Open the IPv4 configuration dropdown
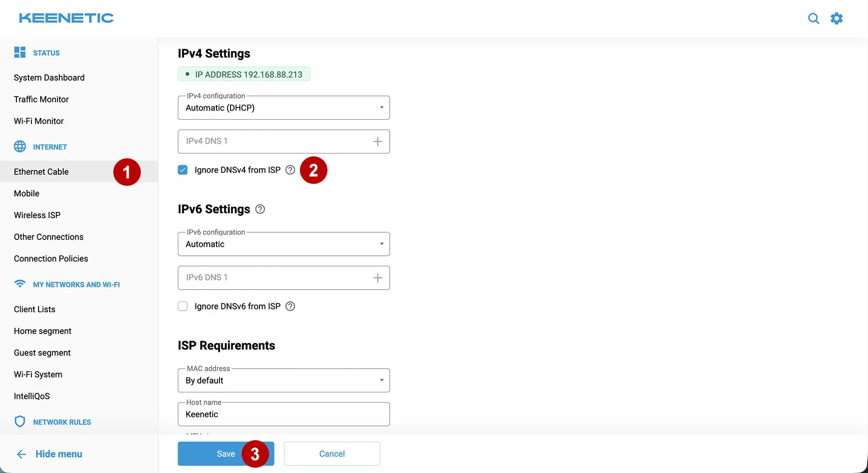 coord(284,108)
